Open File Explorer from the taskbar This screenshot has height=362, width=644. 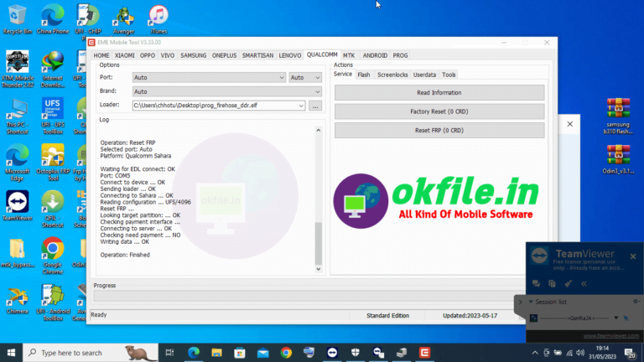point(216,353)
